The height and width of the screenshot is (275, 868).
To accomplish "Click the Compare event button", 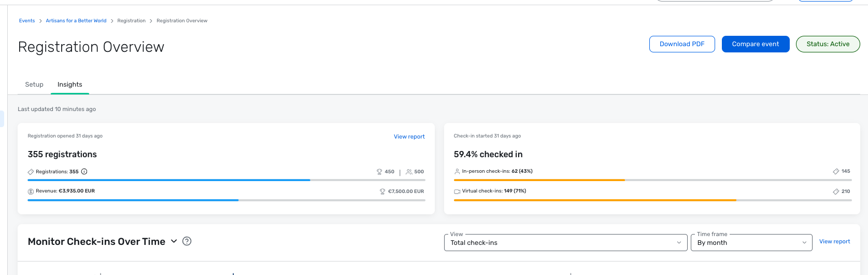I will [756, 44].
